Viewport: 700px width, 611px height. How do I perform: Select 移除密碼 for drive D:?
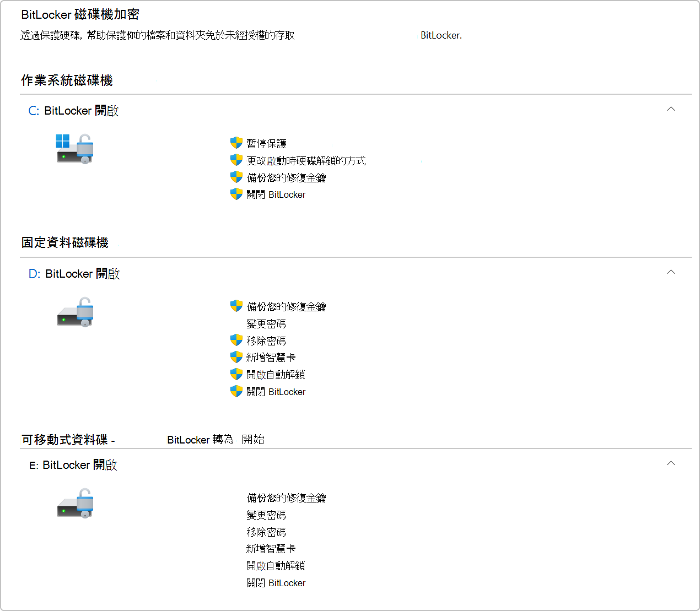click(x=266, y=341)
